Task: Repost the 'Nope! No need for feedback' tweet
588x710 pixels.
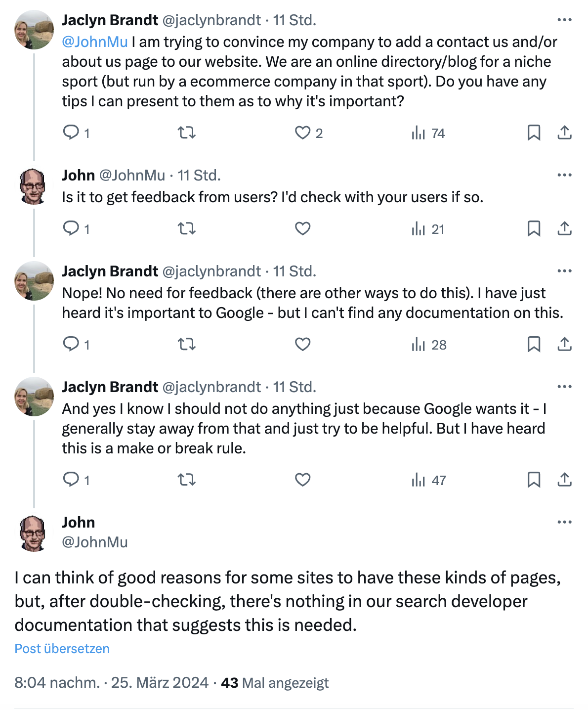Action: 186,344
